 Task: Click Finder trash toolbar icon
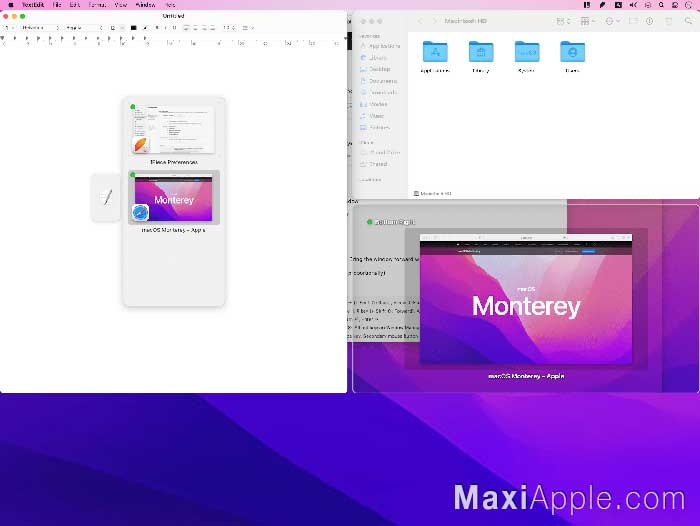coord(668,21)
